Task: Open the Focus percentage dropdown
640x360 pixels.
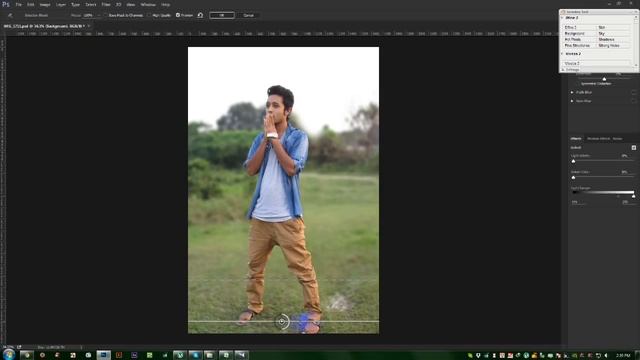Action: [98, 16]
